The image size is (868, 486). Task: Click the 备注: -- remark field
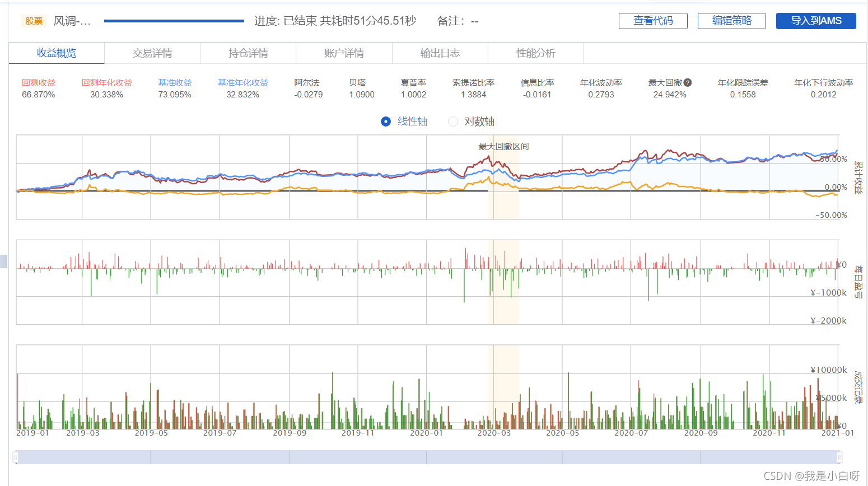[458, 21]
